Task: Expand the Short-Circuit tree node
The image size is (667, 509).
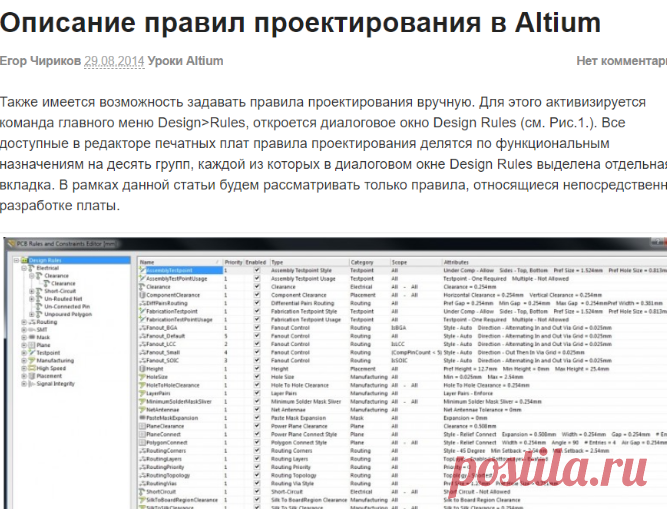Action: click(32, 291)
